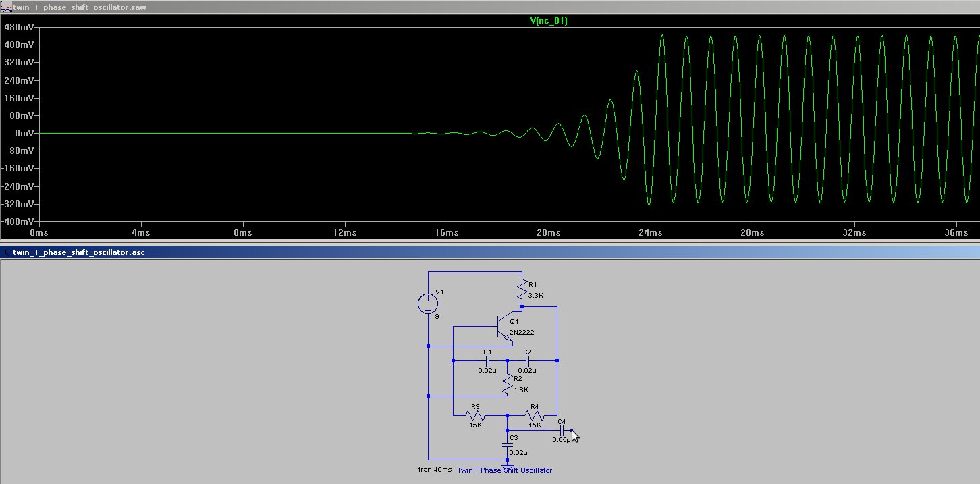Click the 24ms mark on time axis
This screenshot has height=484, width=980.
[649, 232]
